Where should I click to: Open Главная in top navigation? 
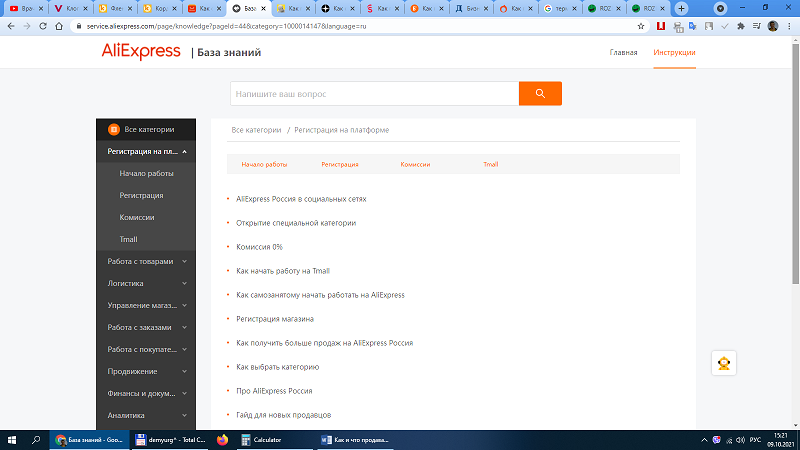pos(623,53)
